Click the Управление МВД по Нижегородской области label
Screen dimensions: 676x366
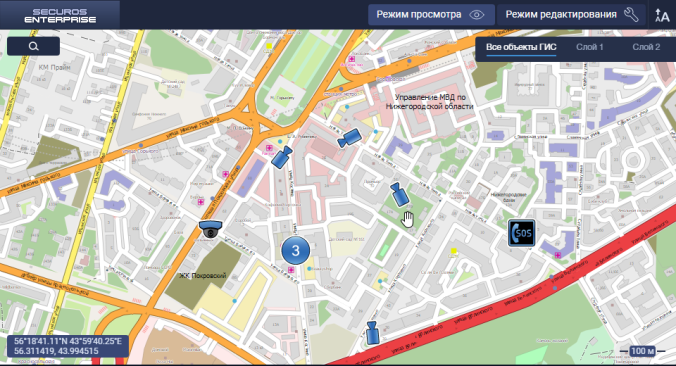click(x=429, y=102)
